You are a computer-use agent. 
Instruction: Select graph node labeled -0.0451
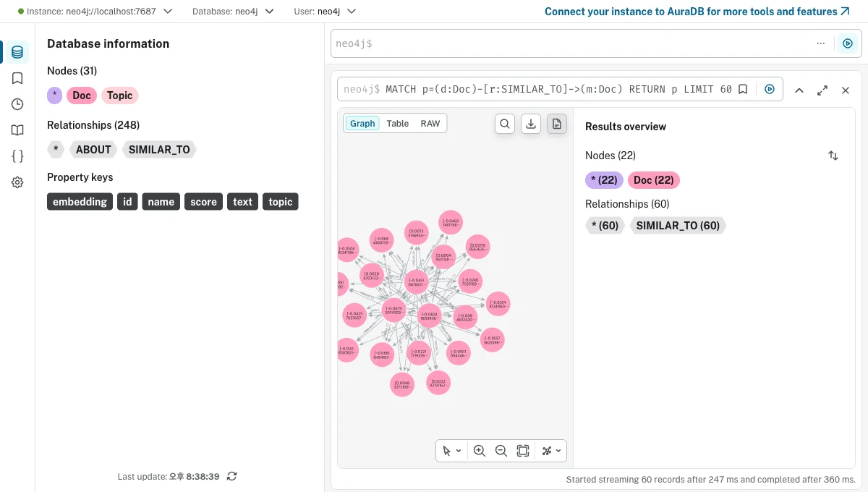point(416,281)
